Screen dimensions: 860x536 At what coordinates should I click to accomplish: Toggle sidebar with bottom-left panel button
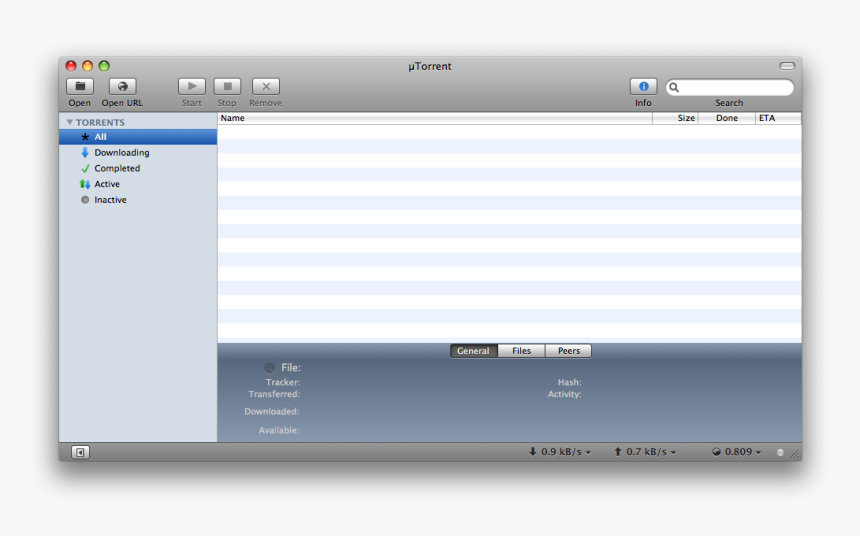point(80,452)
